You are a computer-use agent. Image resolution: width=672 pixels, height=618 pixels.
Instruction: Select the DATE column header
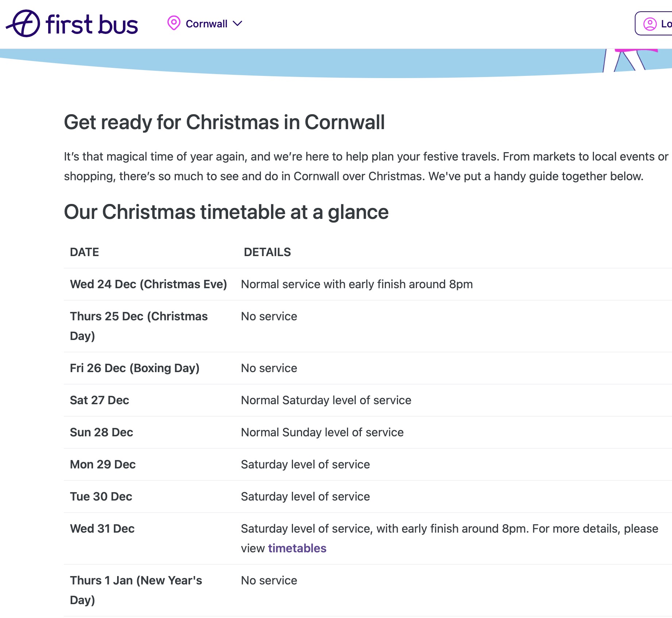84,252
